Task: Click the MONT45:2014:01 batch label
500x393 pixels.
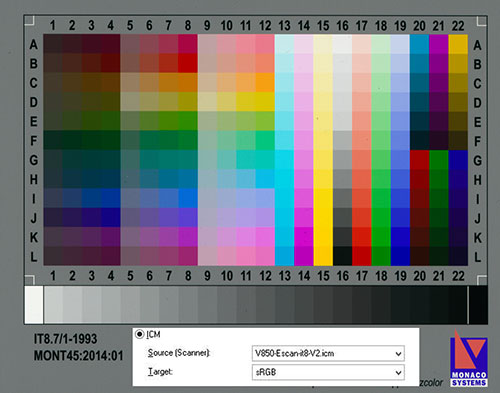Action: click(79, 356)
